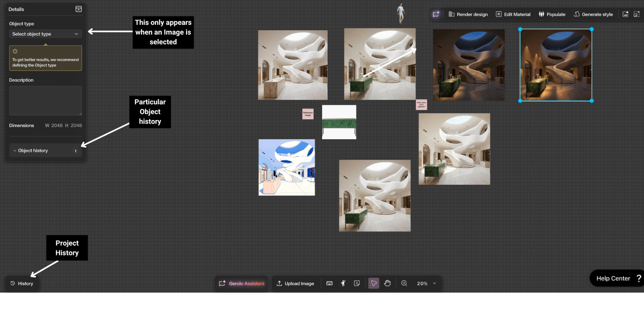Select Edit Material in the toolbar
644x314 pixels.
513,14
